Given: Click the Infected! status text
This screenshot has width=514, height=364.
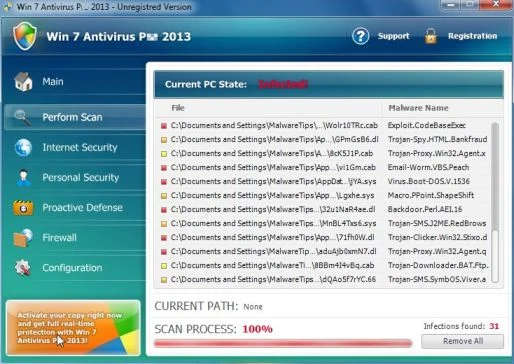Looking at the screenshot, I should click(283, 84).
